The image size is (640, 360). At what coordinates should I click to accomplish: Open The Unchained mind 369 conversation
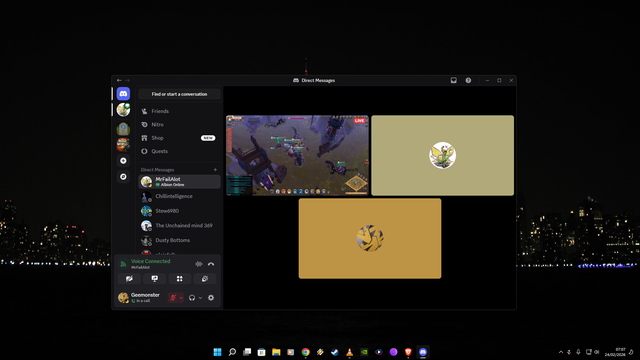click(179, 226)
